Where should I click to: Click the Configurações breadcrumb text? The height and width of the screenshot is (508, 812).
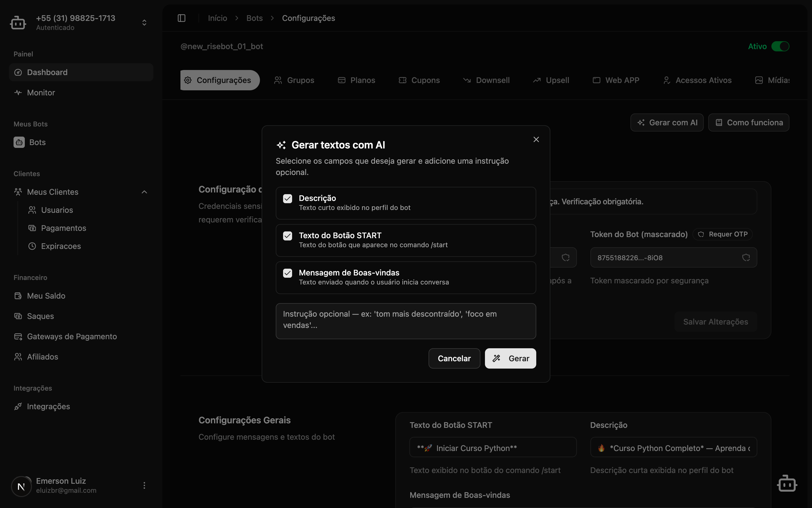(308, 18)
